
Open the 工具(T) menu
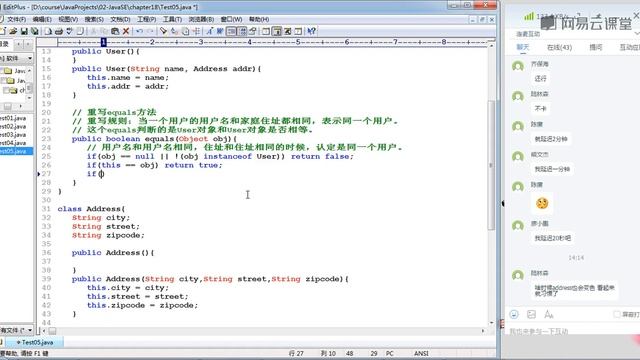pos(172,19)
